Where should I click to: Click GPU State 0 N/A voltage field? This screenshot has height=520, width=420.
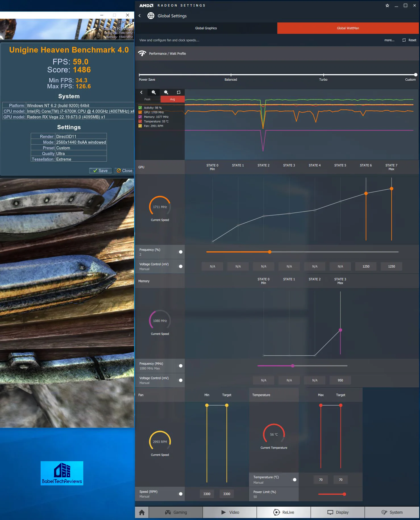click(x=213, y=266)
